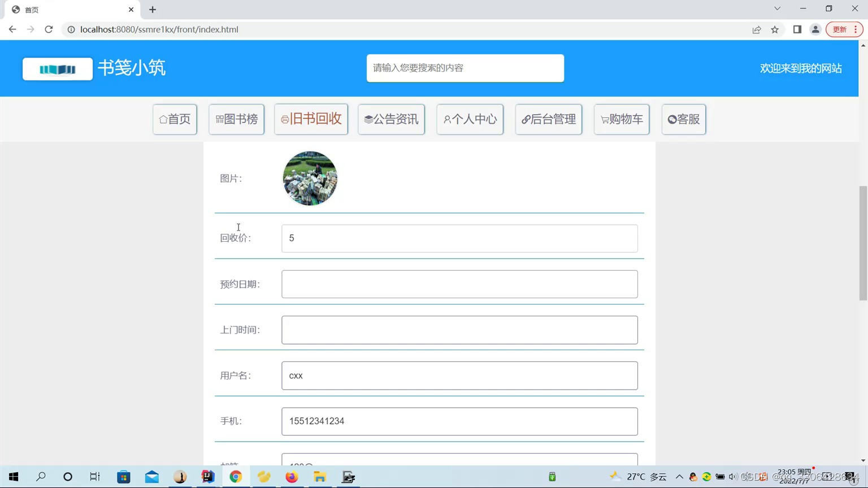Click the 更新 update button
This screenshot has width=868, height=488.
(x=839, y=29)
